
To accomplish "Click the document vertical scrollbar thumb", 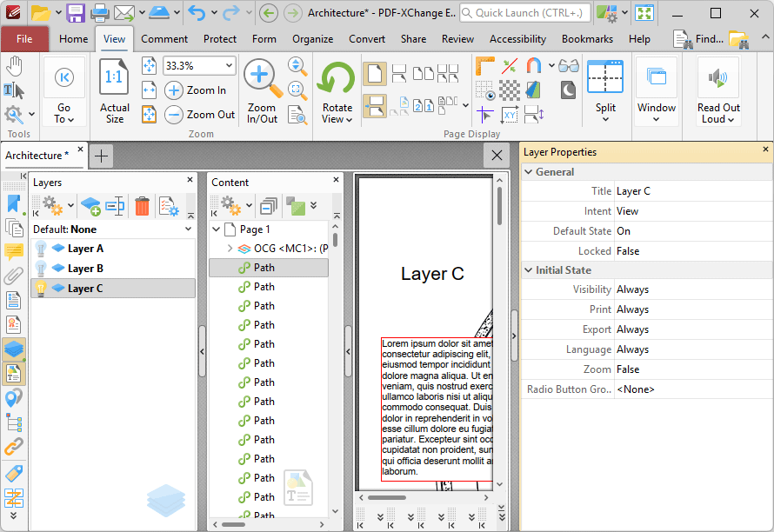I will 499,206.
